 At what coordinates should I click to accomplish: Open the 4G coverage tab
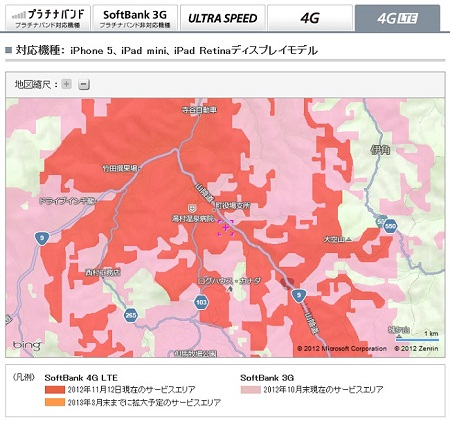(310, 18)
